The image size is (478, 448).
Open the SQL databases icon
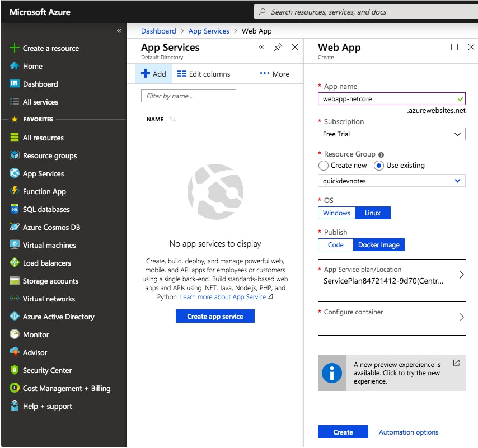tap(15, 209)
